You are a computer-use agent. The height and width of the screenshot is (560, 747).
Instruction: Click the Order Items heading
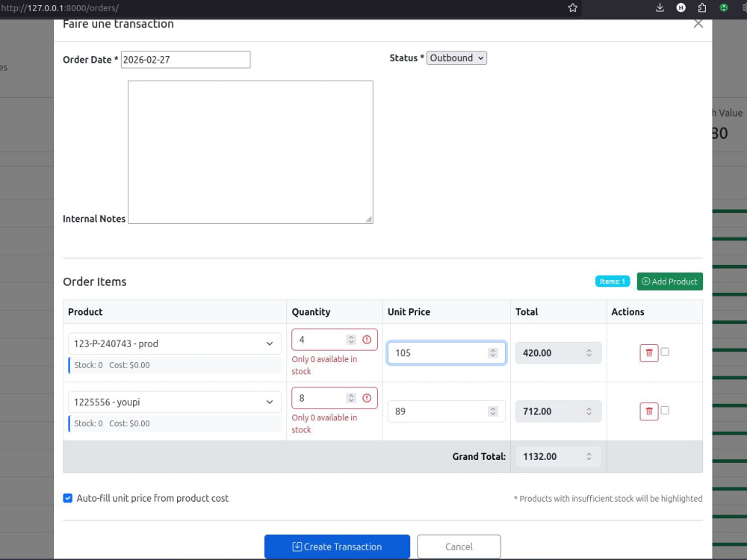click(x=95, y=281)
